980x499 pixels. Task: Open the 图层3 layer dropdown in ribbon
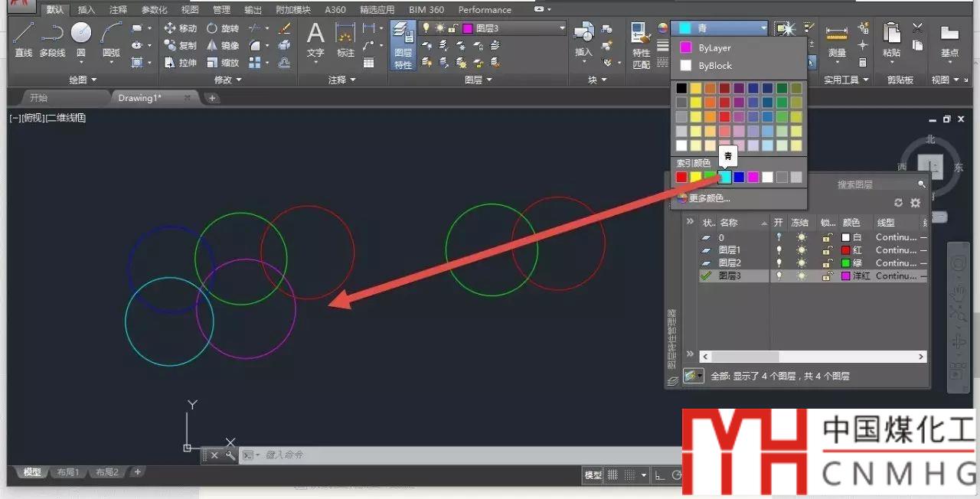562,28
